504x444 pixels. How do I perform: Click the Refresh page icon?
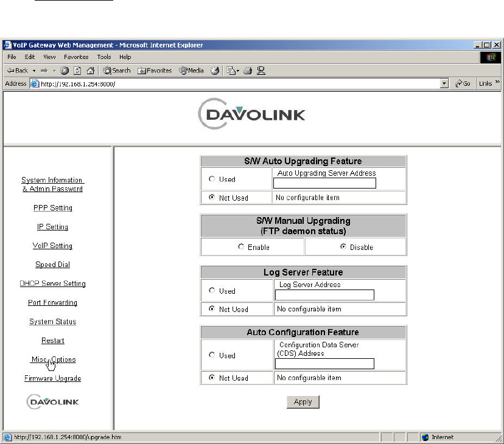point(77,71)
